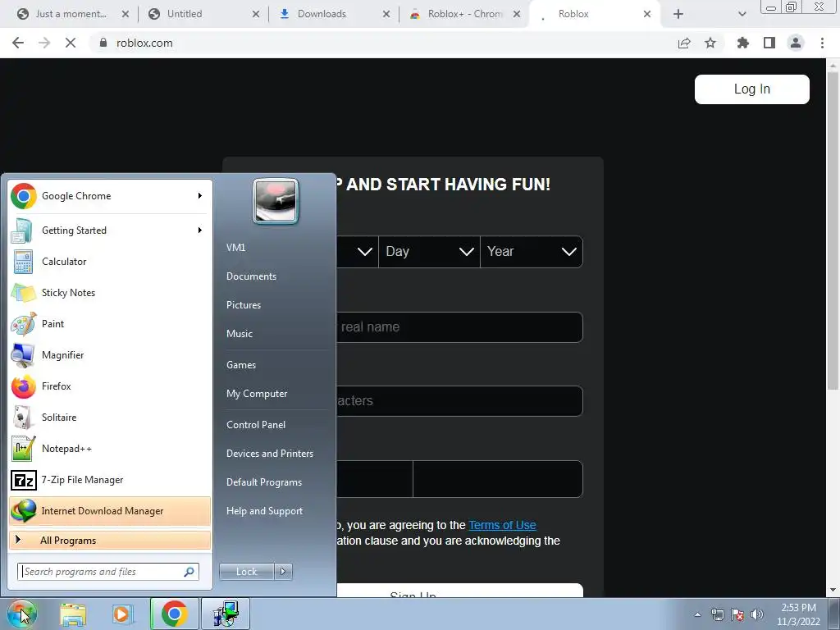Launch Firefox from Start menu

[110, 386]
